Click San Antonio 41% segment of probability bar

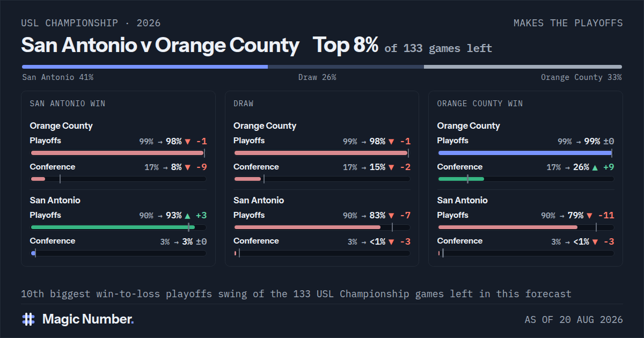[x=145, y=67]
